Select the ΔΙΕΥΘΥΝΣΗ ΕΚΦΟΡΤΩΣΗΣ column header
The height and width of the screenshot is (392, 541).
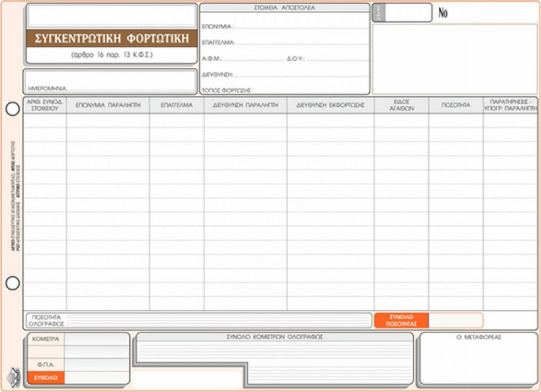click(x=330, y=105)
